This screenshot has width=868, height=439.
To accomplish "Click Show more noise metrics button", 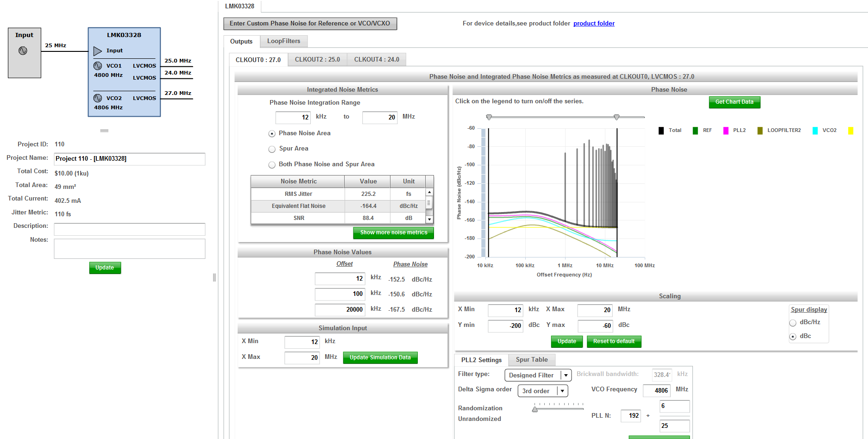I will click(394, 232).
